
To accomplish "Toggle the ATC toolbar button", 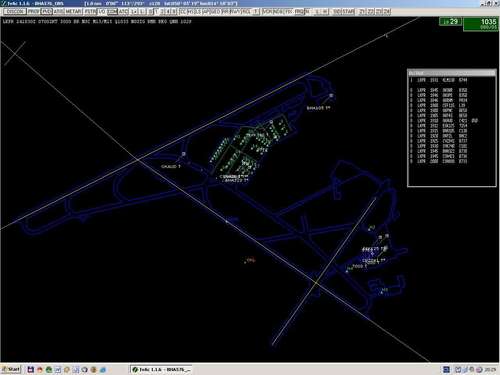I will pyautogui.click(x=124, y=11).
